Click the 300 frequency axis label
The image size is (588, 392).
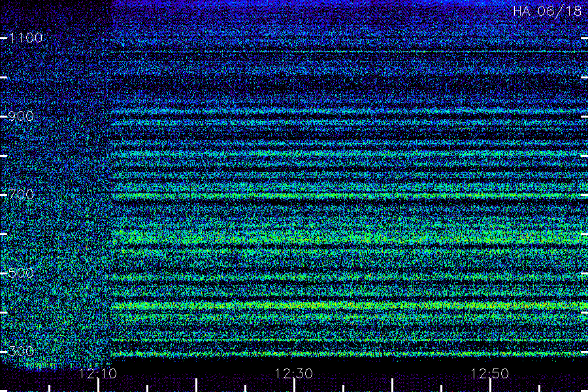point(21,351)
